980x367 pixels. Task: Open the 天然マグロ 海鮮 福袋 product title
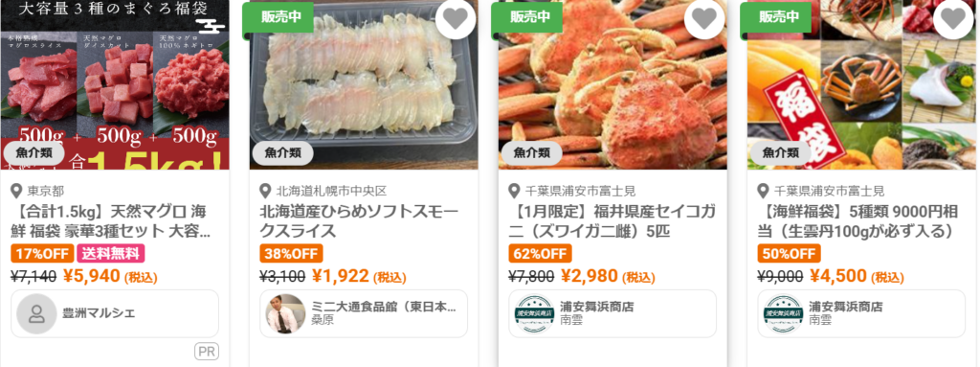111,220
